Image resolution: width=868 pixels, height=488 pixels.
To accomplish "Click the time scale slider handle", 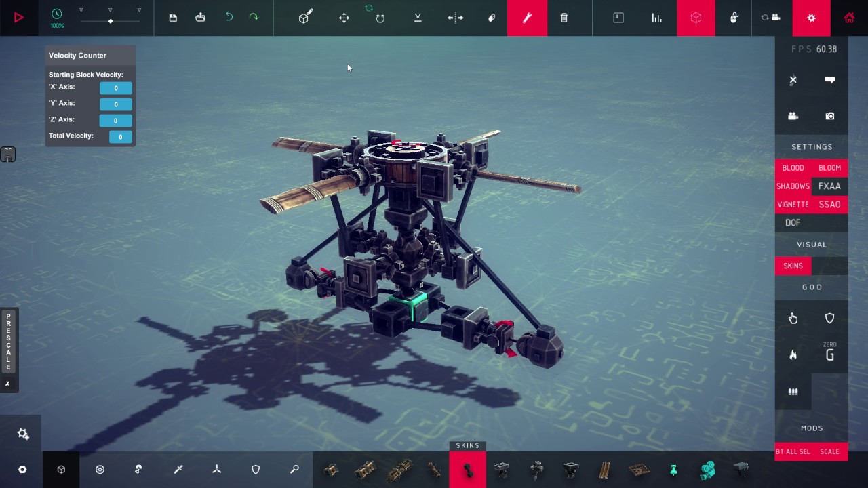I will (x=111, y=21).
